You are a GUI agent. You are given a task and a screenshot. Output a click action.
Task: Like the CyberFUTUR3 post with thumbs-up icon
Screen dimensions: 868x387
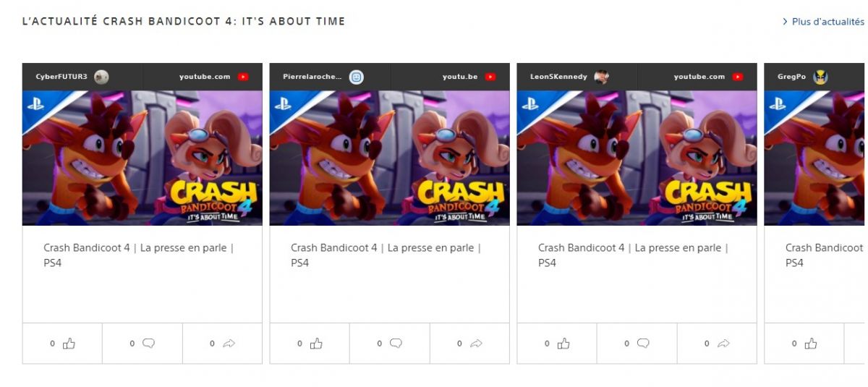pos(69,344)
